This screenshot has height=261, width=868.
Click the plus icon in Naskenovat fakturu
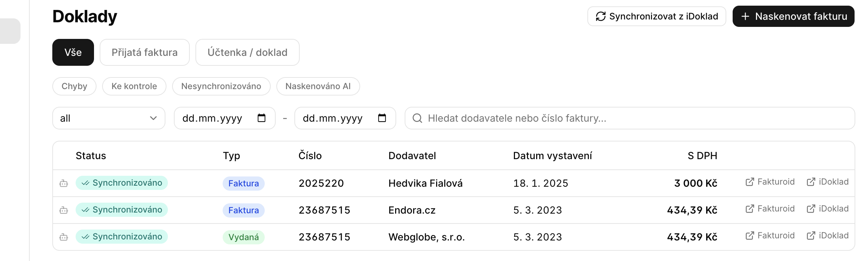(x=745, y=16)
